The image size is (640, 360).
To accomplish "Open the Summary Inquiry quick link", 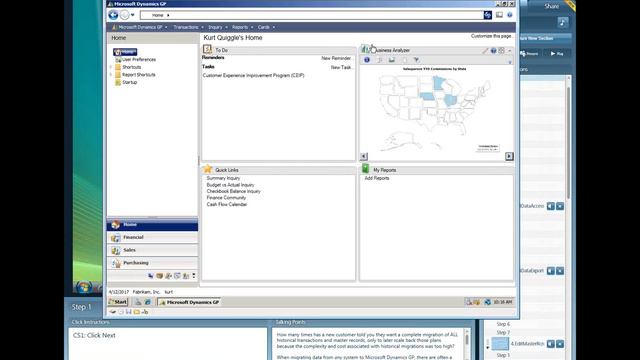I will (x=223, y=178).
